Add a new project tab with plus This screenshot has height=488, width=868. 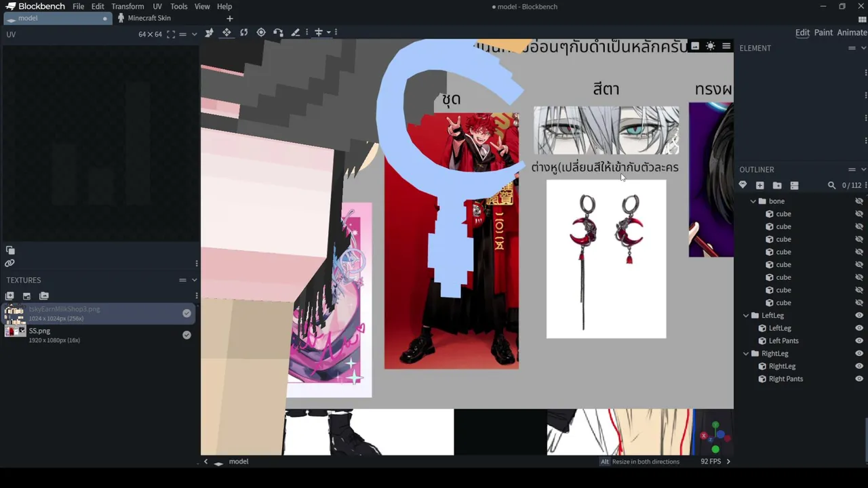229,18
